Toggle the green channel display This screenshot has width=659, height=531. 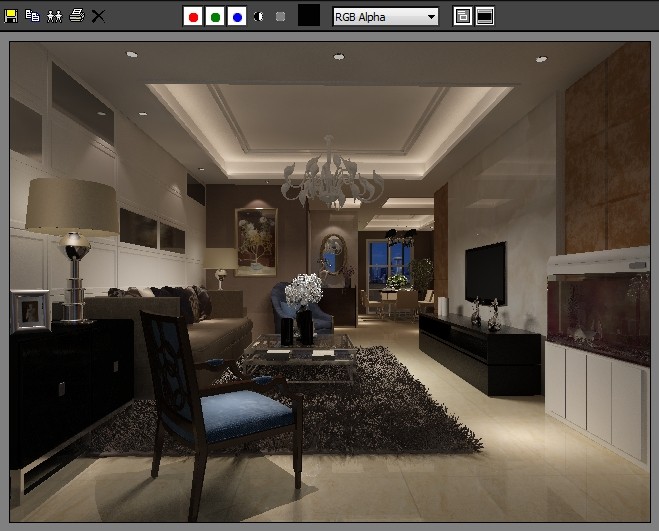[x=215, y=17]
